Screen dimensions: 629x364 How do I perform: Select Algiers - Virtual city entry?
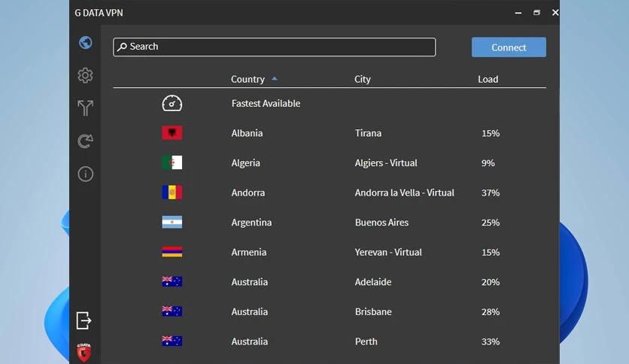(386, 162)
